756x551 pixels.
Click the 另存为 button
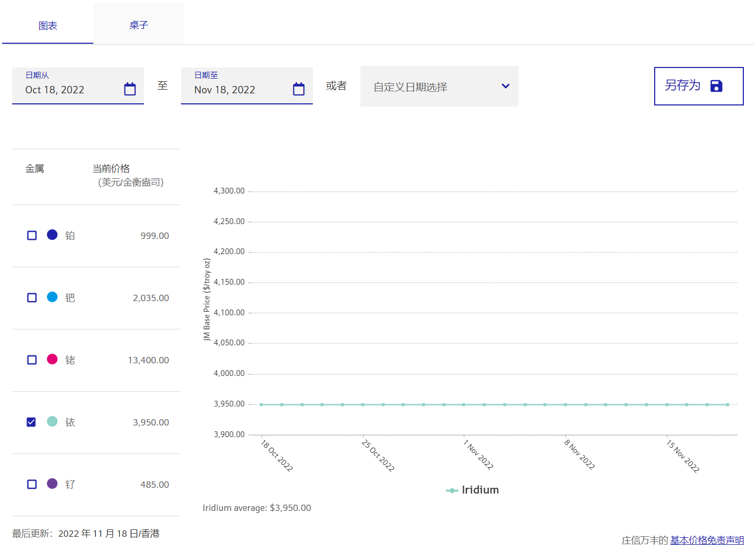pos(699,86)
